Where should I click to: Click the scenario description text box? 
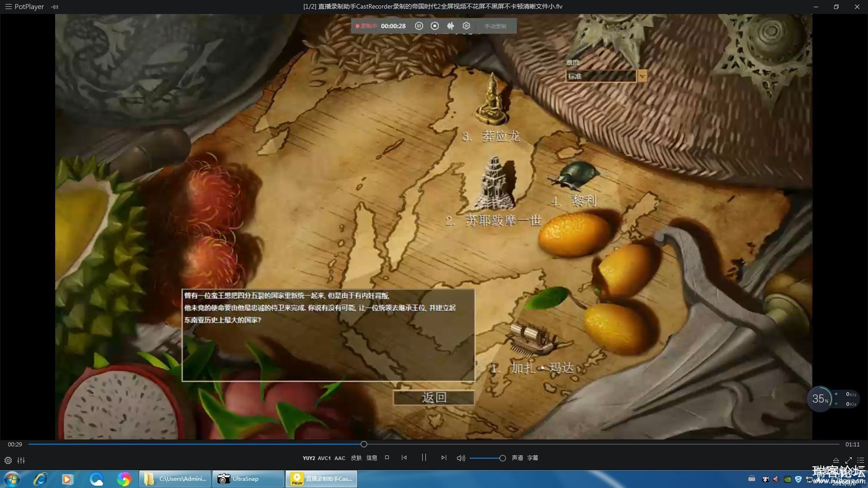click(x=328, y=335)
